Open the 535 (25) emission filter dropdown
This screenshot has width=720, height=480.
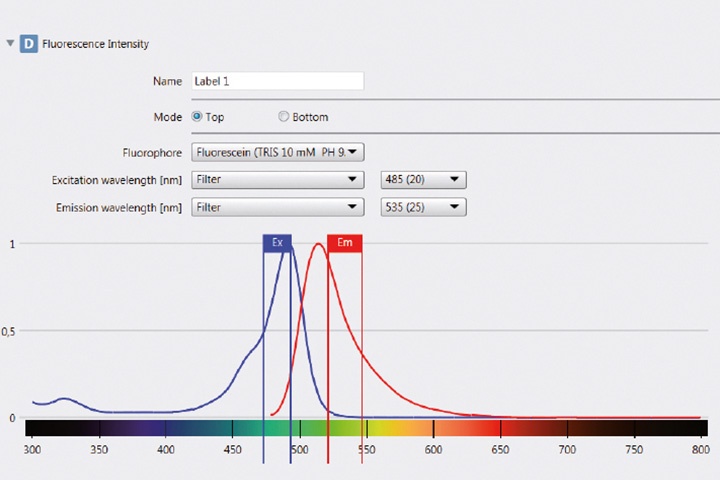pos(424,207)
